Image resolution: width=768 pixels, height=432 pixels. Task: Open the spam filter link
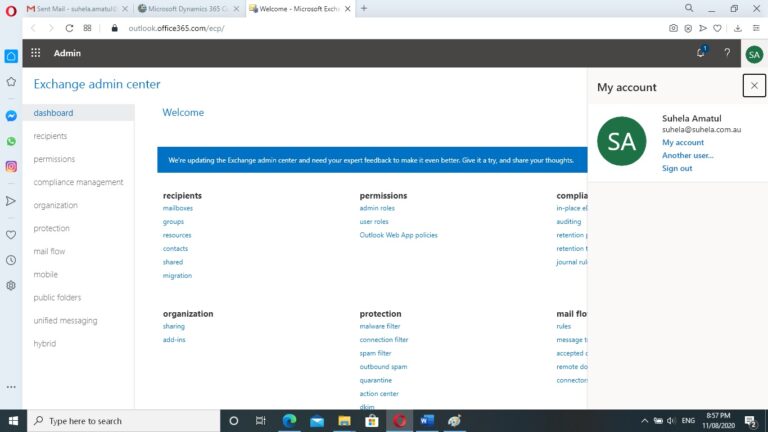(375, 353)
